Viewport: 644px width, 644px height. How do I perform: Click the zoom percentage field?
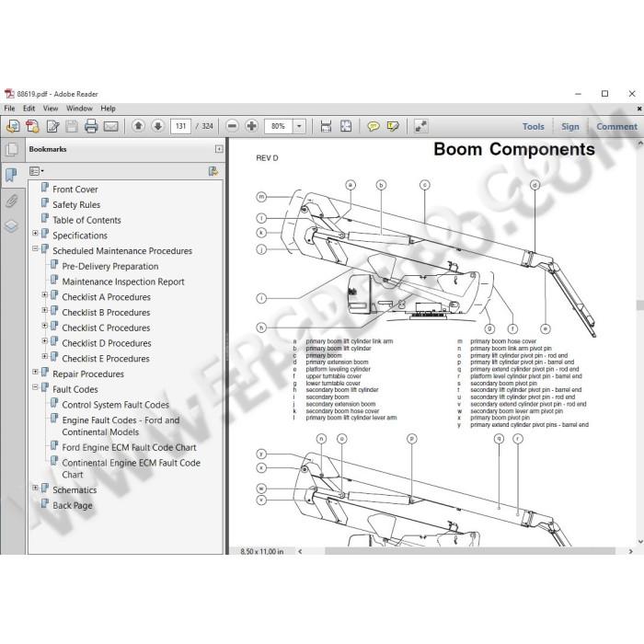(279, 126)
